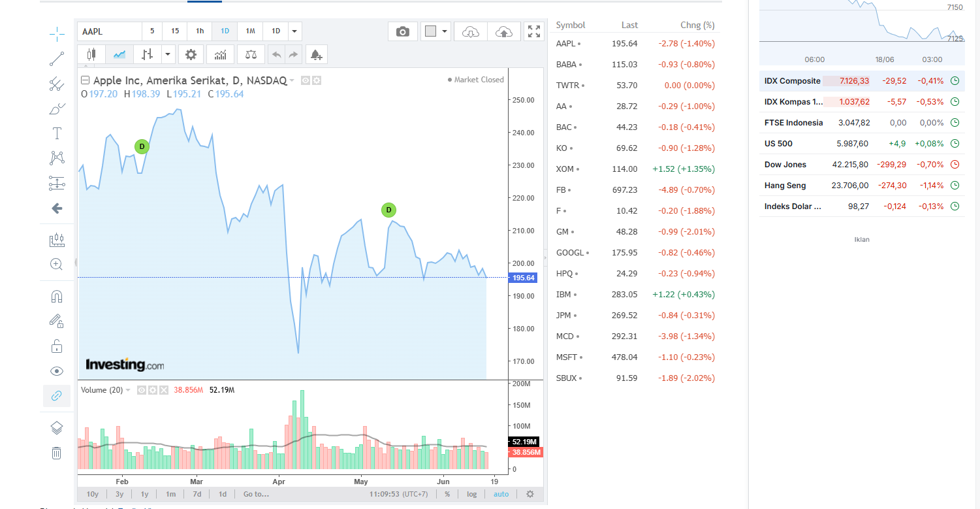980x509 pixels.
Task: Set chart range to 7d
Action: pyautogui.click(x=197, y=494)
